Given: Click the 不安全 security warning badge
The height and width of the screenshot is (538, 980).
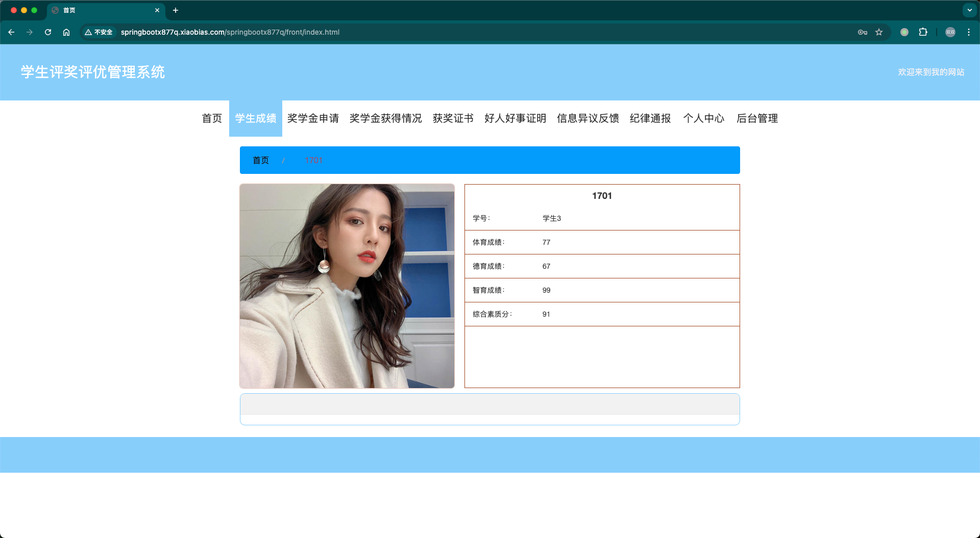Looking at the screenshot, I should click(x=99, y=32).
